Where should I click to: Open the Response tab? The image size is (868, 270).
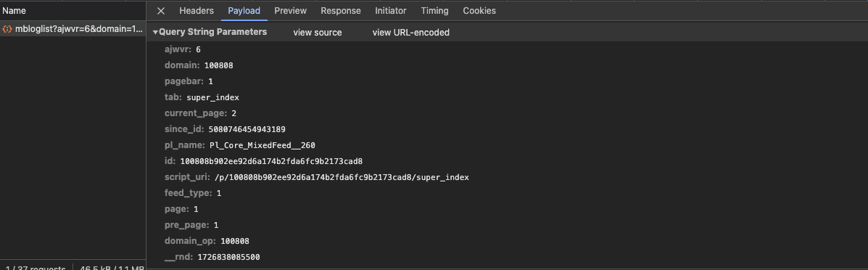coord(340,11)
